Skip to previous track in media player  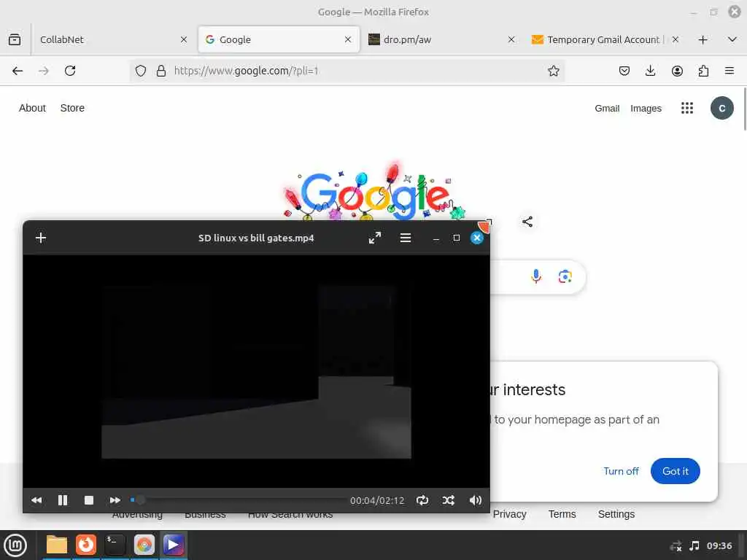36,500
